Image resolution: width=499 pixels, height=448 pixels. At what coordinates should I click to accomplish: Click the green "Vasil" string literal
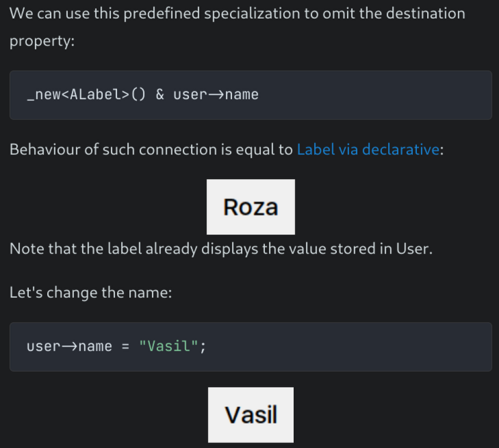click(x=168, y=347)
